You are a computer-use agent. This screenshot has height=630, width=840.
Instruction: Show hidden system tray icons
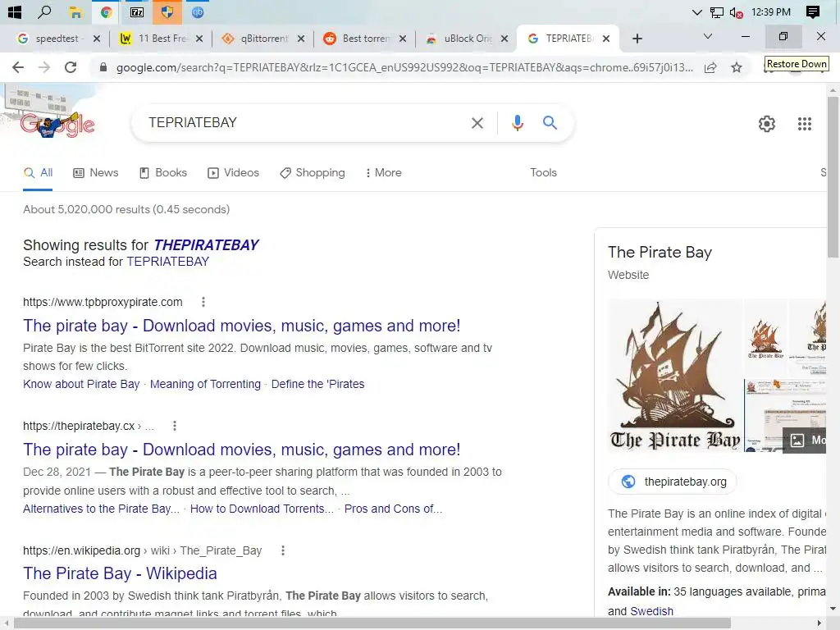point(696,12)
